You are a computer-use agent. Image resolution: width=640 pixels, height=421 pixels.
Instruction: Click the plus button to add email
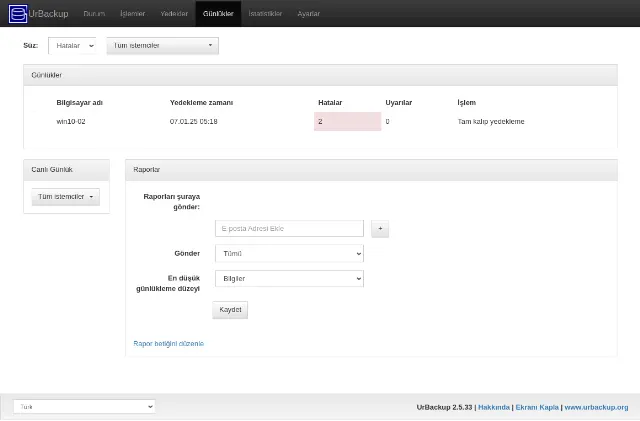pos(380,229)
